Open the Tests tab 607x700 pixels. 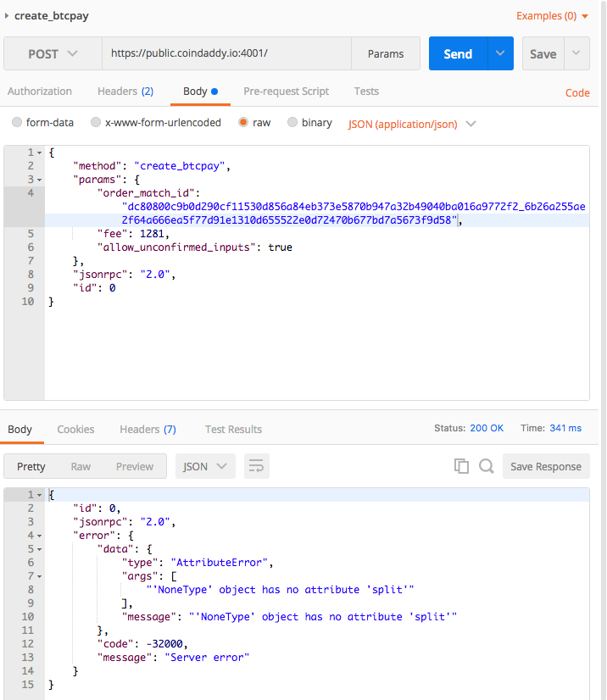(x=366, y=91)
